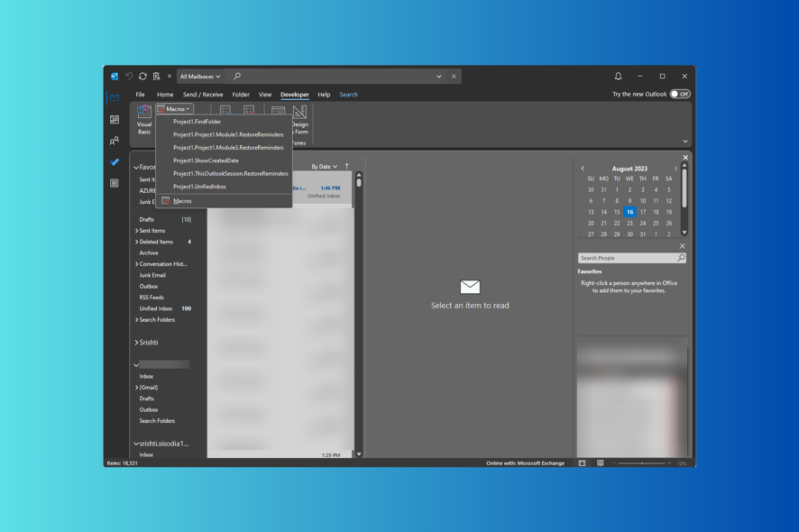Select Project1.FindFolder from the Macros menu
Screen dimensions: 799x532
coord(197,121)
